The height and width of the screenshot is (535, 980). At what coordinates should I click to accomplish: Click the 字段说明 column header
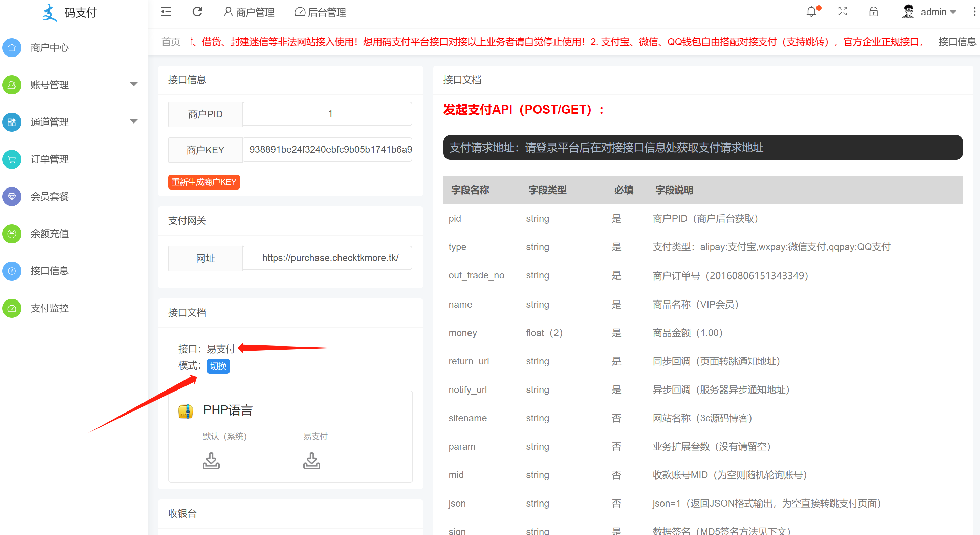point(674,190)
